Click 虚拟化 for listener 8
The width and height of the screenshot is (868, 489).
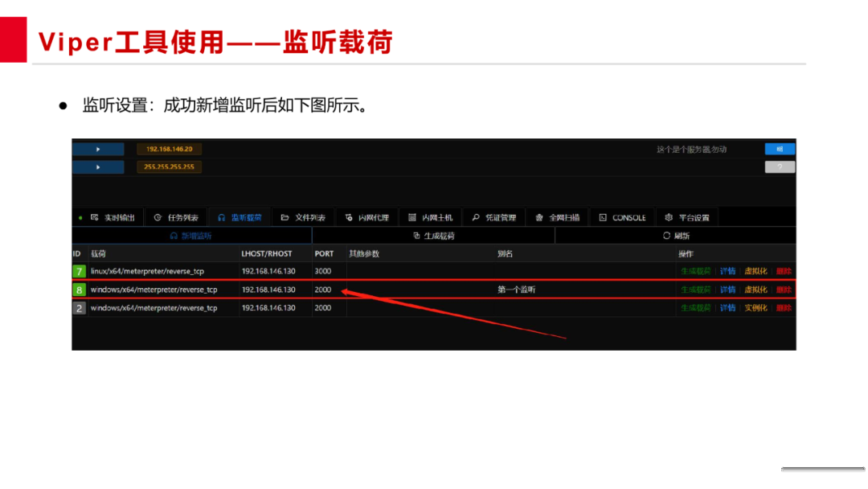click(755, 290)
